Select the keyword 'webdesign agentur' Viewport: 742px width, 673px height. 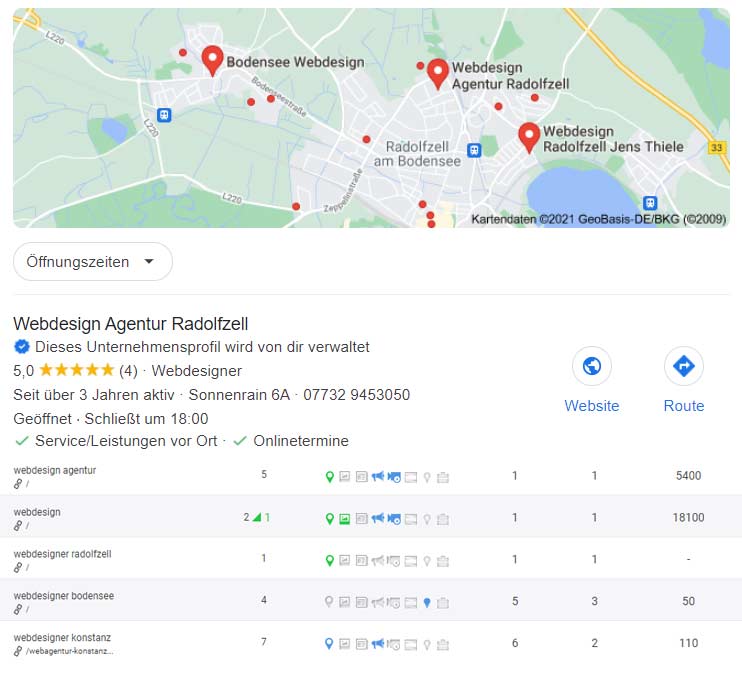55,470
